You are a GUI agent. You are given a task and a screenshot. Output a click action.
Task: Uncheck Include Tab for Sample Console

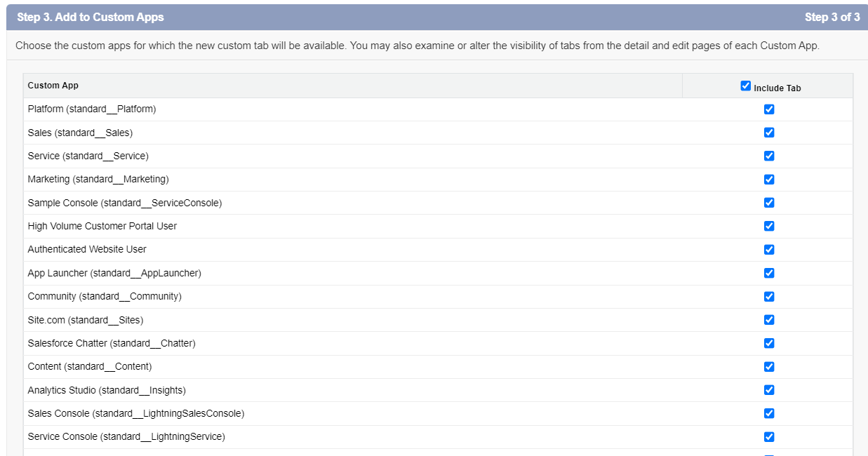pos(769,203)
